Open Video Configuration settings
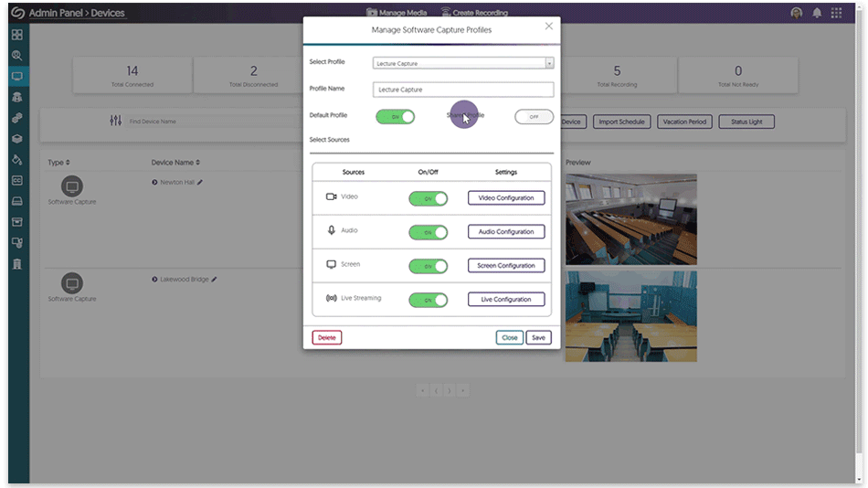868x488 pixels. 506,197
